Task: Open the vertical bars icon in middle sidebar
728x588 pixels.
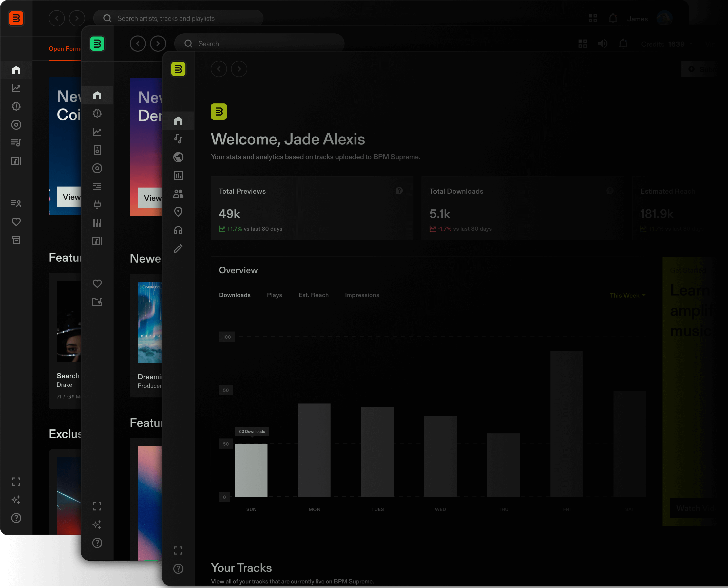Action: [97, 223]
